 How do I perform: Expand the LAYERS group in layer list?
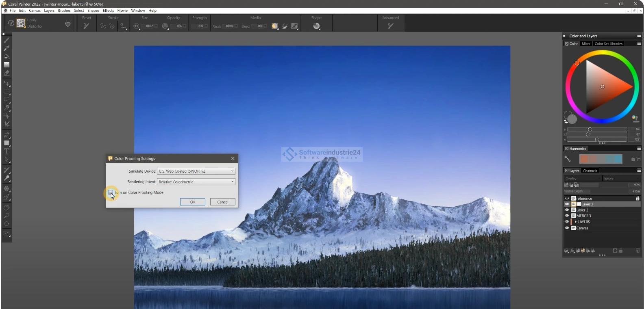click(x=576, y=222)
